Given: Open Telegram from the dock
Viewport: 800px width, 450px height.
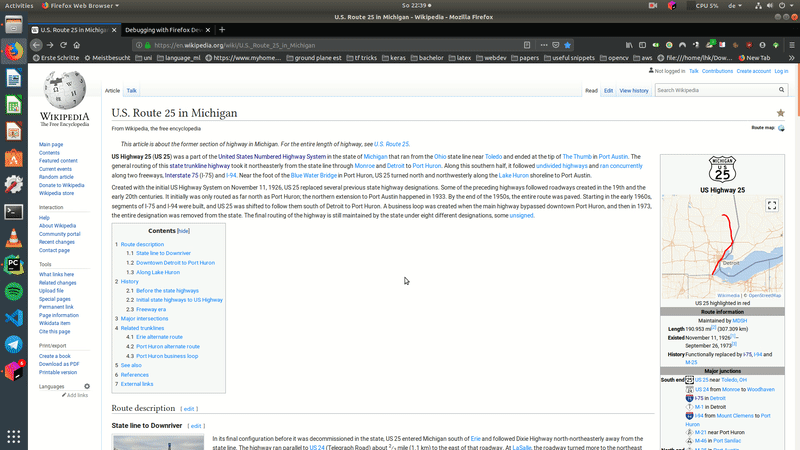Looking at the screenshot, I should coord(14,344).
